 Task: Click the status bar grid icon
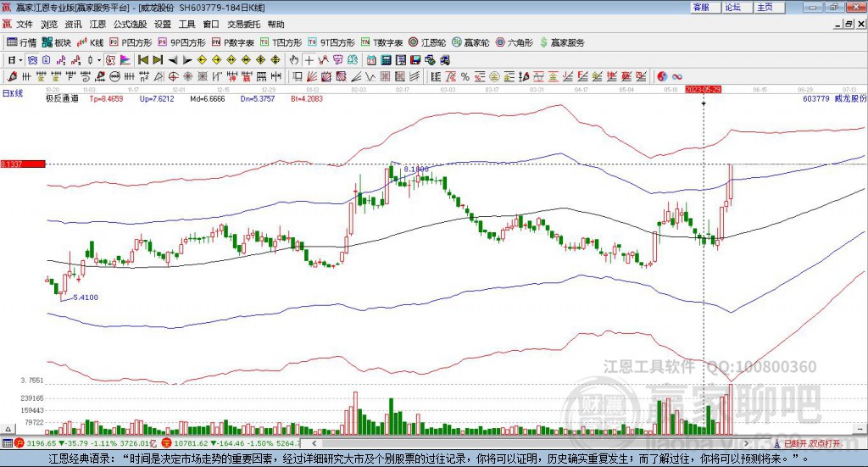click(x=7, y=443)
